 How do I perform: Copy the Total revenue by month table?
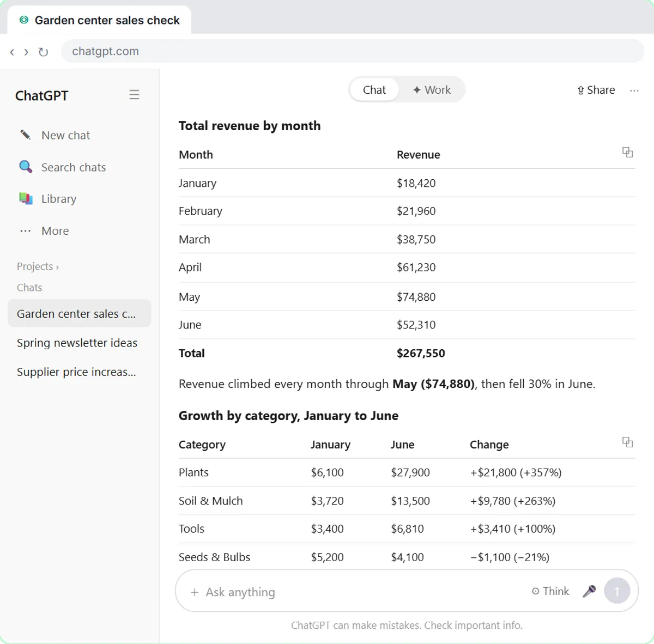628,152
